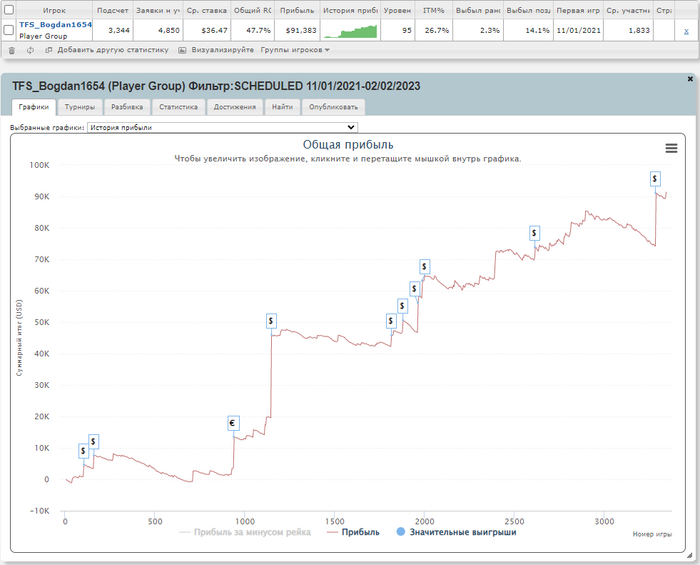Open the Найти tab
Image resolution: width=700 pixels, height=565 pixels.
(x=283, y=107)
